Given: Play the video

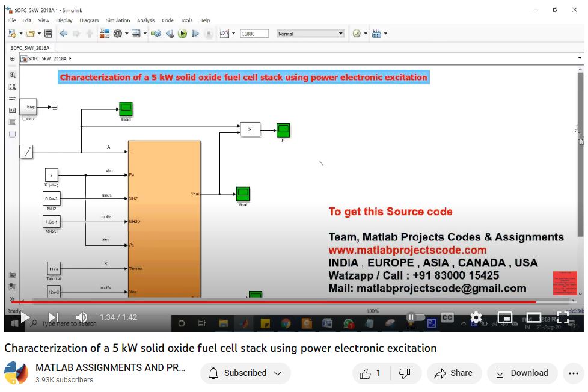Looking at the screenshot, I should pos(25,317).
